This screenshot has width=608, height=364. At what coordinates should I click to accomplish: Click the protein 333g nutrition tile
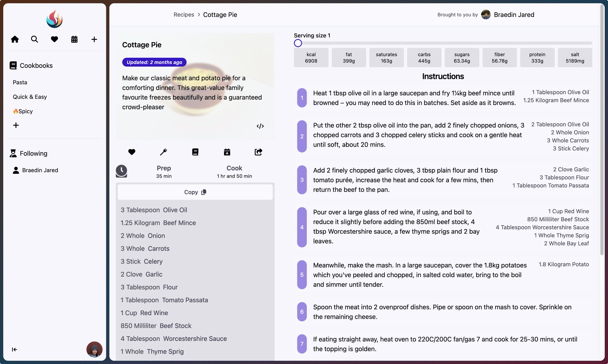[537, 57]
